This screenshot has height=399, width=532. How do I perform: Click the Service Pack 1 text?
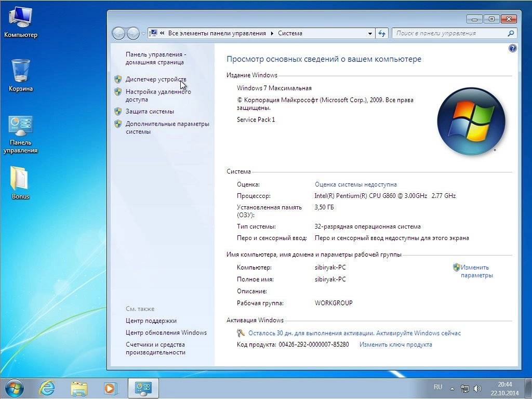256,120
